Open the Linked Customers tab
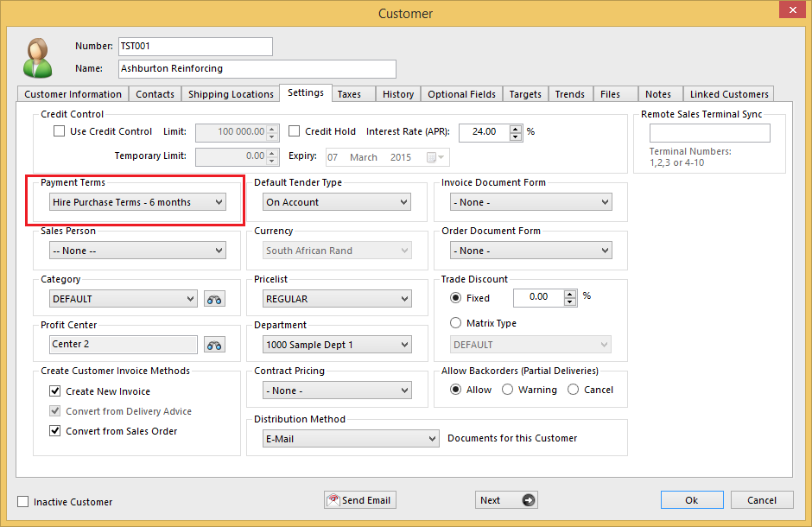The height and width of the screenshot is (527, 812). point(728,94)
